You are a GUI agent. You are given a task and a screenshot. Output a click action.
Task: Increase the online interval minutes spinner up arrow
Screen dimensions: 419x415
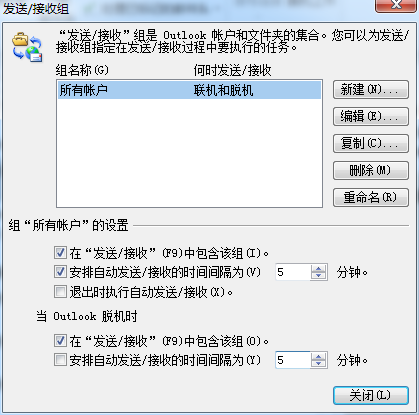pyautogui.click(x=318, y=269)
